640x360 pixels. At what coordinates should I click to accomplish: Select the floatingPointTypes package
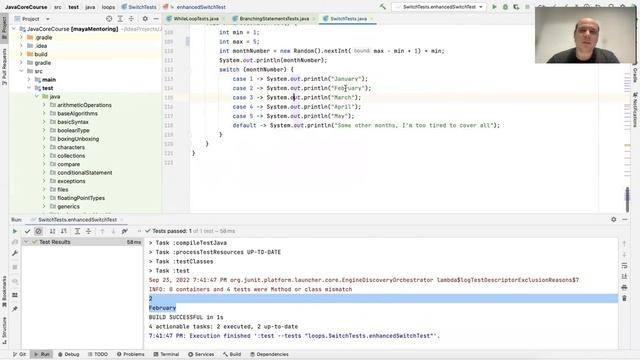(81, 198)
